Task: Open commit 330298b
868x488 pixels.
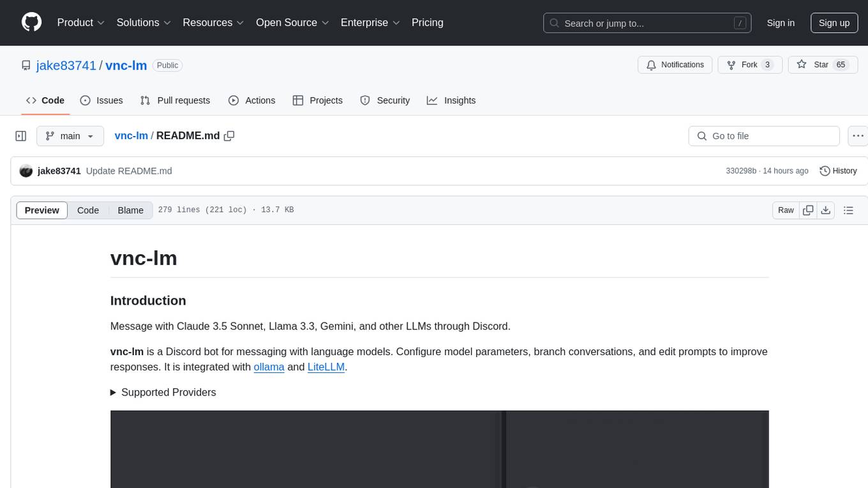Action: pos(741,171)
